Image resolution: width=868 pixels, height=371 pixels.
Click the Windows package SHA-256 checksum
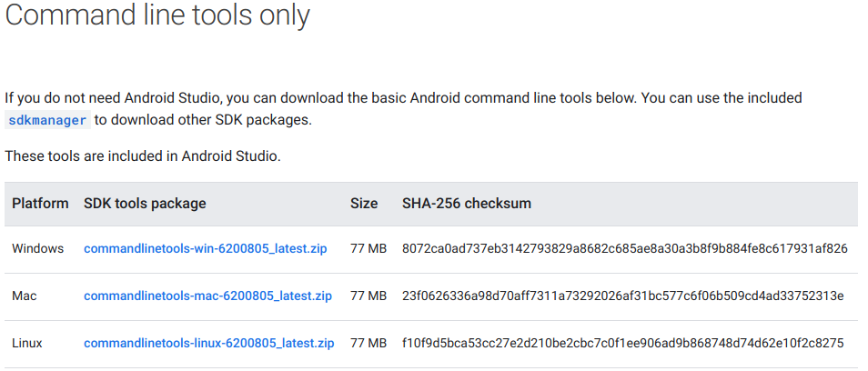pos(625,248)
